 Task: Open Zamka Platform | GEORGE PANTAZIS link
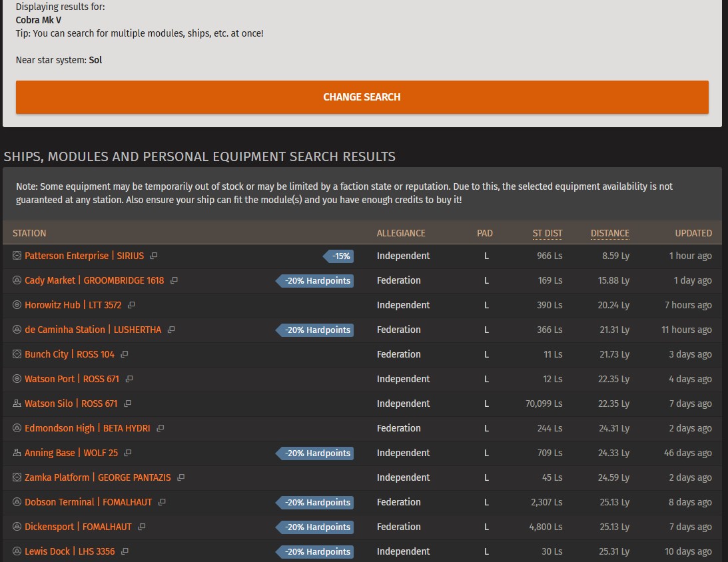(97, 477)
